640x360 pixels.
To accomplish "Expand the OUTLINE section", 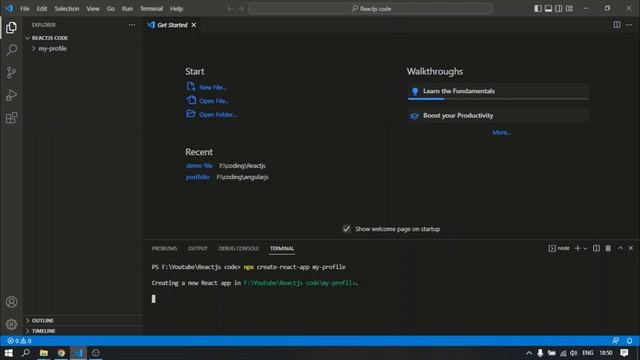I will 83,320.
